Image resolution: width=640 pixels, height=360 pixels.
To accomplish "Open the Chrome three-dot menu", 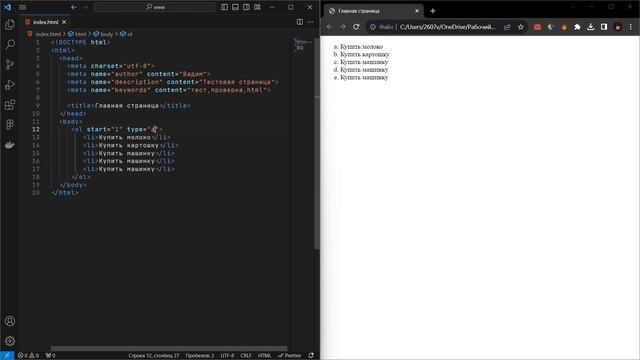I will (631, 27).
